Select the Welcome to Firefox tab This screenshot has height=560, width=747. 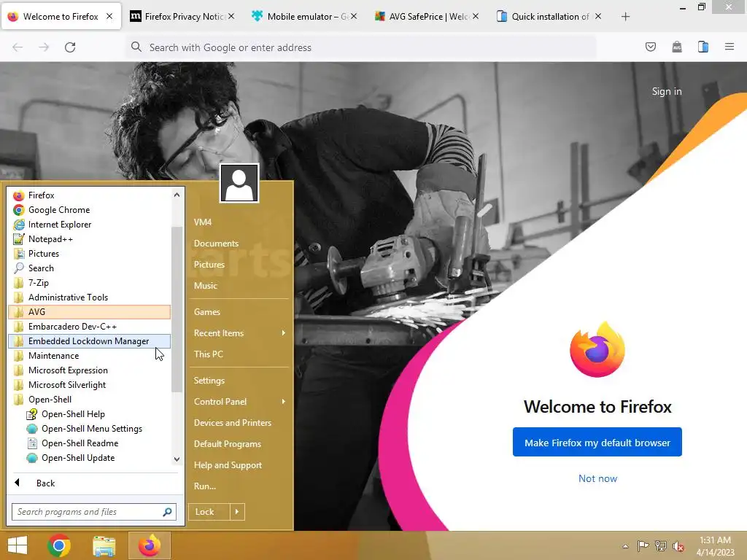click(x=61, y=16)
